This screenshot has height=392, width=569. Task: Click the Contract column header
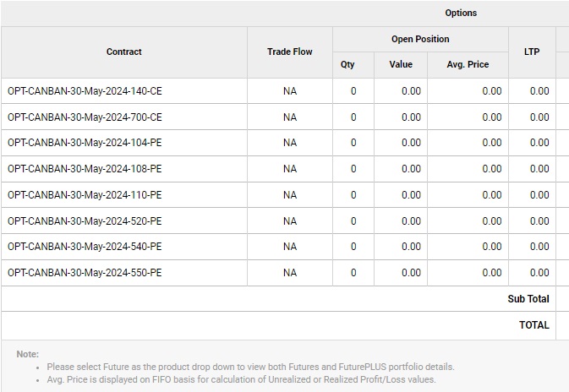pyautogui.click(x=123, y=52)
